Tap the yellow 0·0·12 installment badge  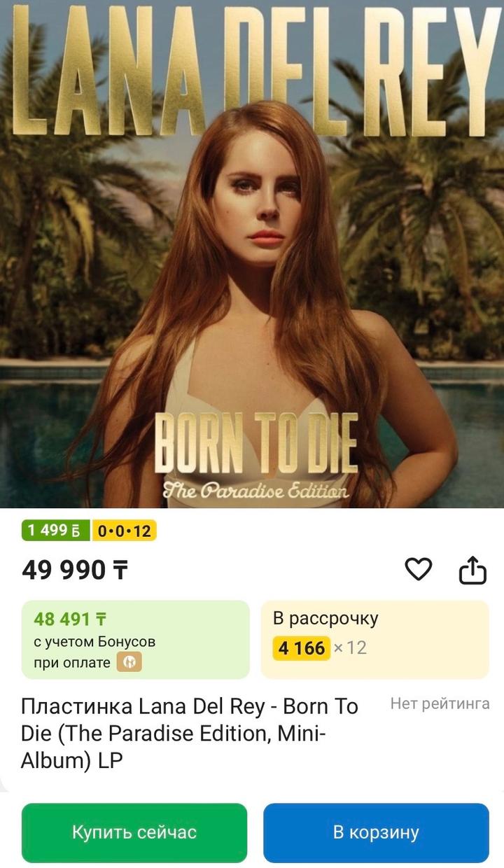(125, 531)
